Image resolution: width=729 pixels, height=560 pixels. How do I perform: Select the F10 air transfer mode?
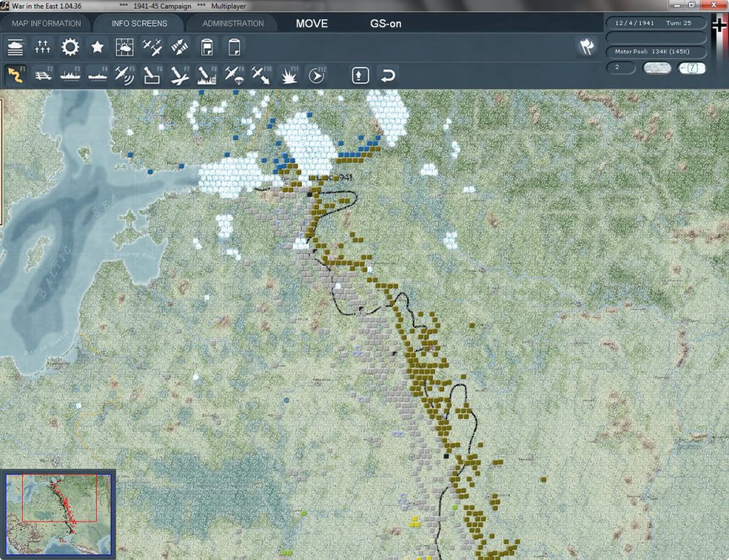click(x=261, y=75)
